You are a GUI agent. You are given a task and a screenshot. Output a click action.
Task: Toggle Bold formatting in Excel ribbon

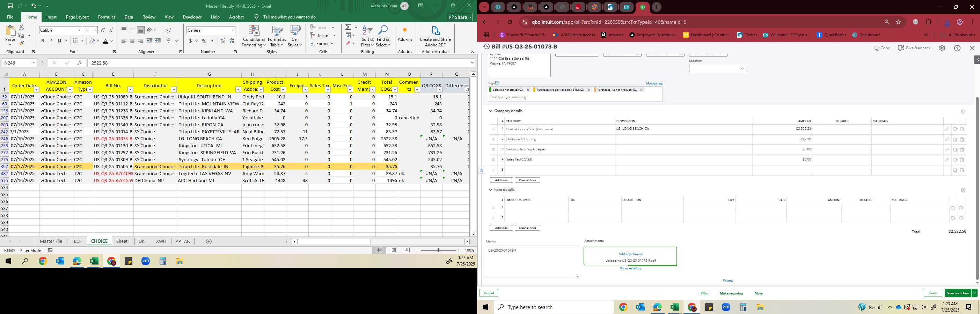click(x=43, y=41)
